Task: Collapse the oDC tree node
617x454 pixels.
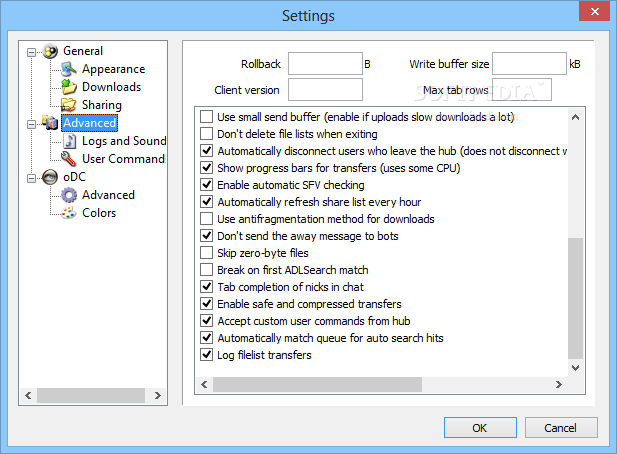Action: point(31,178)
